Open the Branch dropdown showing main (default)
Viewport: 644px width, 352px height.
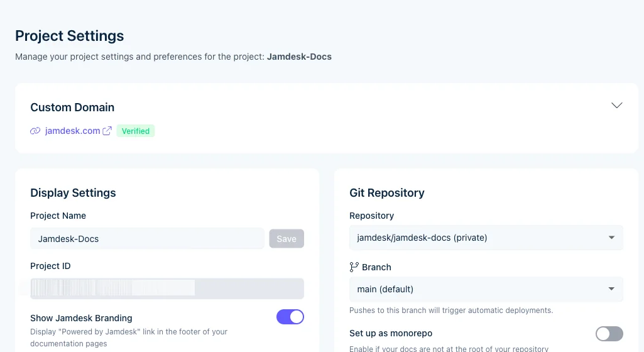click(x=486, y=289)
